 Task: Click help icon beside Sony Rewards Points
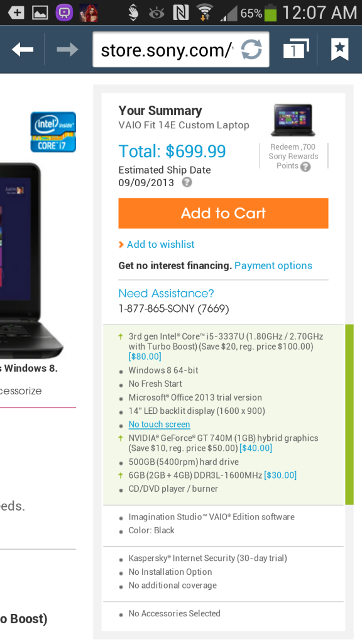[x=305, y=166]
